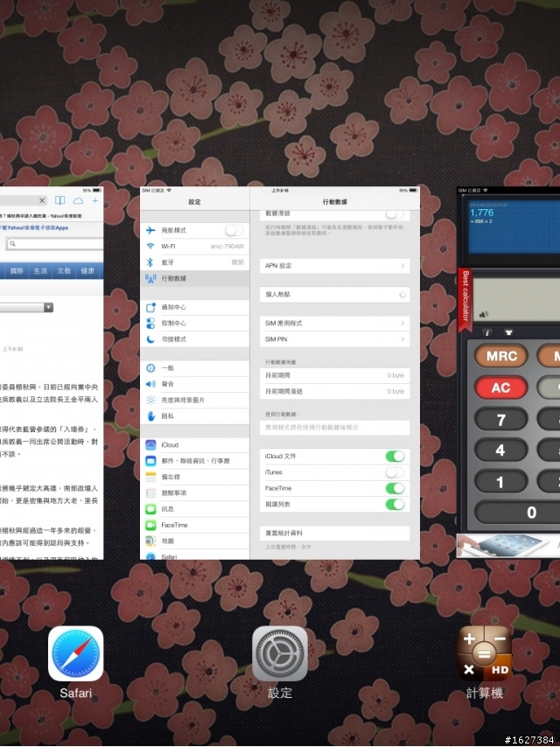
Task: Tap the iPad ad banner in calculator
Action: point(508,546)
